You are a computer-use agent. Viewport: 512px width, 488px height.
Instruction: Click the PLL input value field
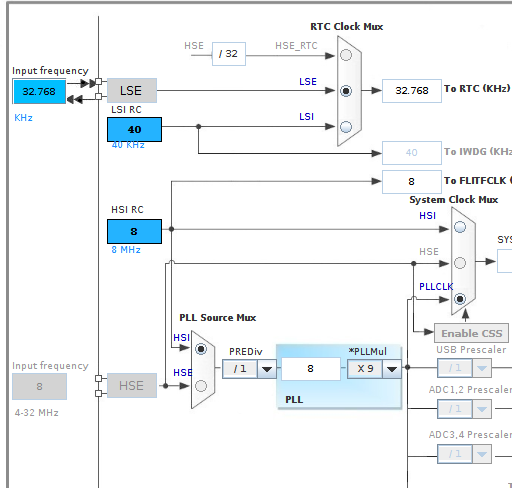coord(311,369)
